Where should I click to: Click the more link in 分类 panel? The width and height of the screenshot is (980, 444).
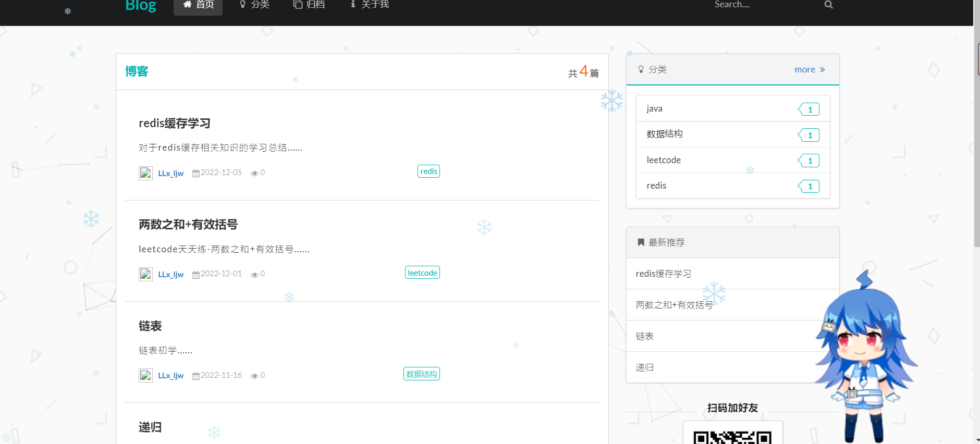coord(810,69)
